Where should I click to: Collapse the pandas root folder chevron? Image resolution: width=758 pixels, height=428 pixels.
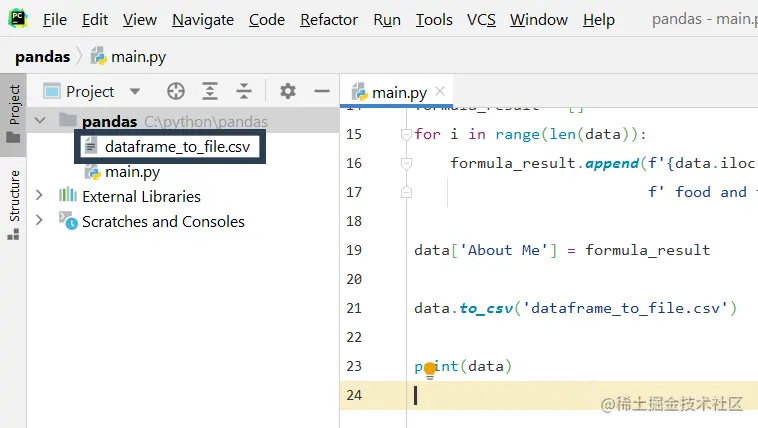(x=40, y=120)
